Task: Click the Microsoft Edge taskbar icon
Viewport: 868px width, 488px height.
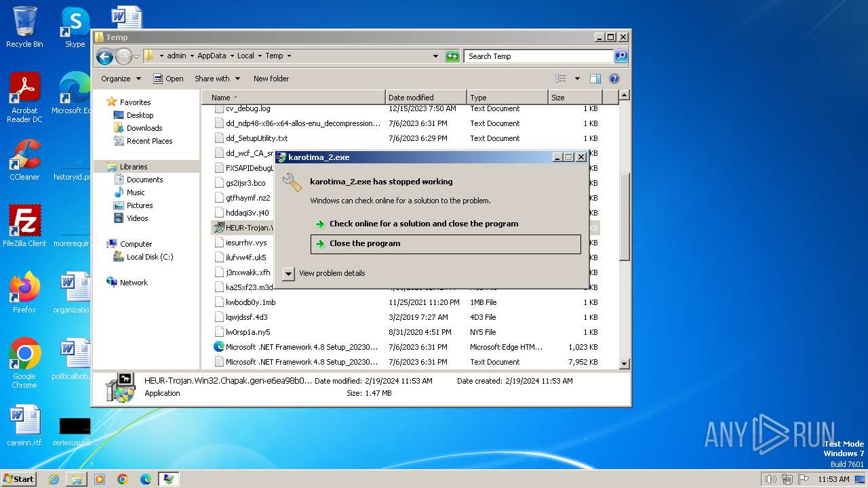Action: tap(146, 479)
